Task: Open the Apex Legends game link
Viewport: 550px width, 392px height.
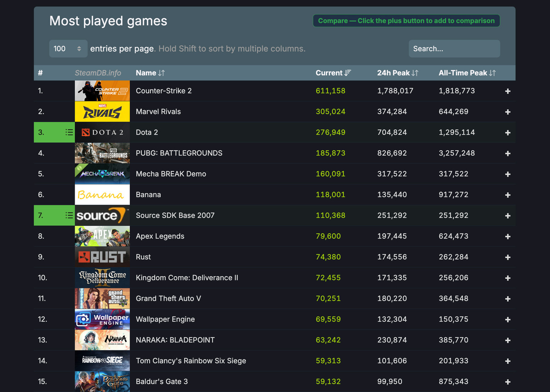Action: (160, 236)
